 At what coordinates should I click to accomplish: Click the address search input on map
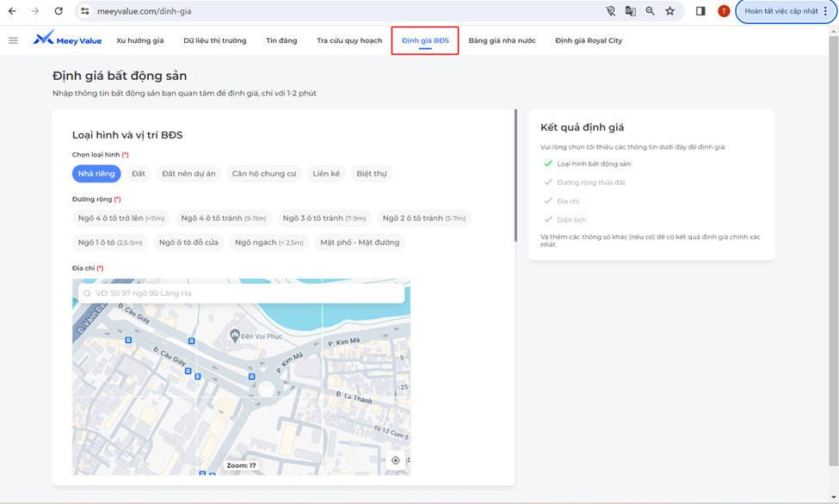pyautogui.click(x=241, y=293)
